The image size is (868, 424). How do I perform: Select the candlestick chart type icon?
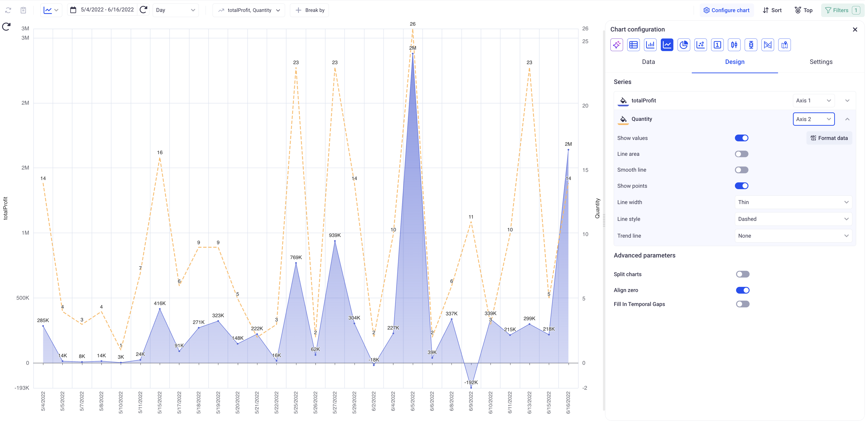734,45
